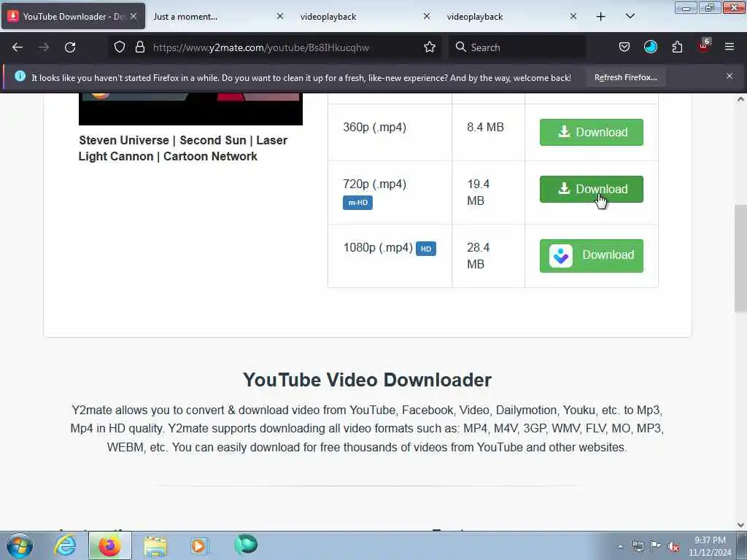This screenshot has height=560, width=747.
Task: Click the red extension icon with badge 6
Action: click(704, 46)
